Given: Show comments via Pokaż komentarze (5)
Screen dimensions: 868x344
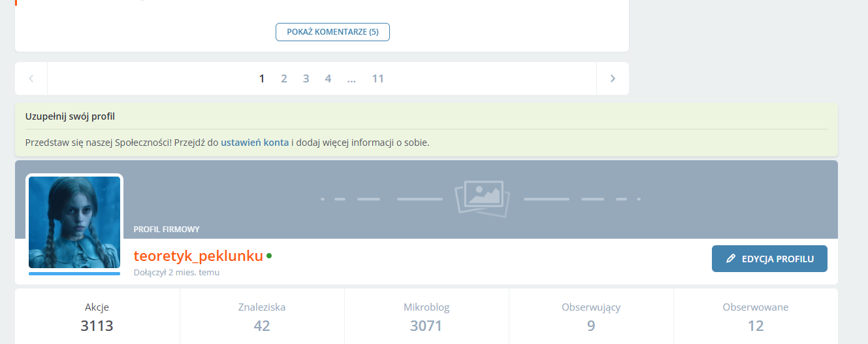Looking at the screenshot, I should (x=332, y=31).
